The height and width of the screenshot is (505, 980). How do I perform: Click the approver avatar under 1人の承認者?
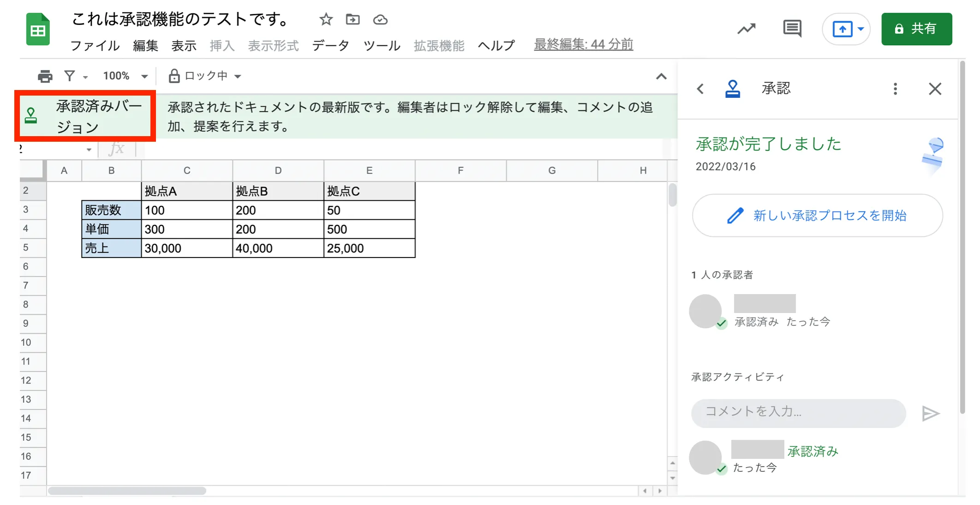point(705,311)
